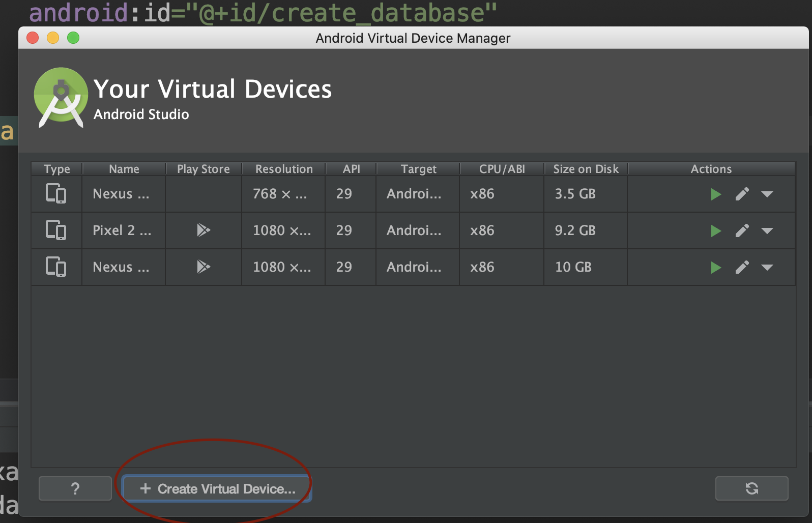Sort by API column header
This screenshot has width=812, height=523.
pyautogui.click(x=351, y=169)
